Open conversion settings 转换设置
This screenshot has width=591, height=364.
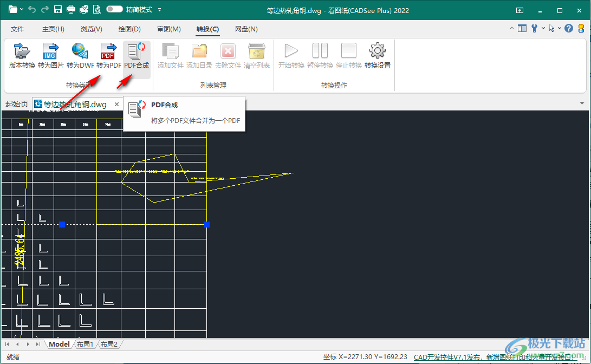[x=377, y=56]
